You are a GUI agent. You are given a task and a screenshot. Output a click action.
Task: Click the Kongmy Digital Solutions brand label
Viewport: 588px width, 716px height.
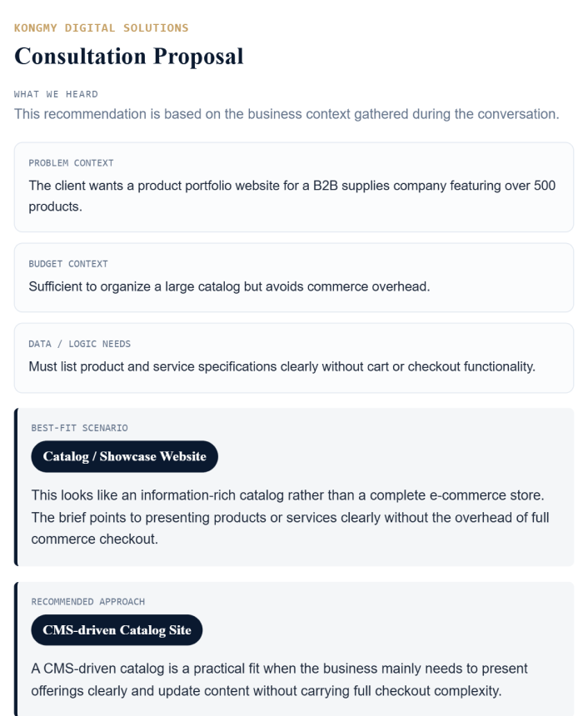click(x=102, y=28)
